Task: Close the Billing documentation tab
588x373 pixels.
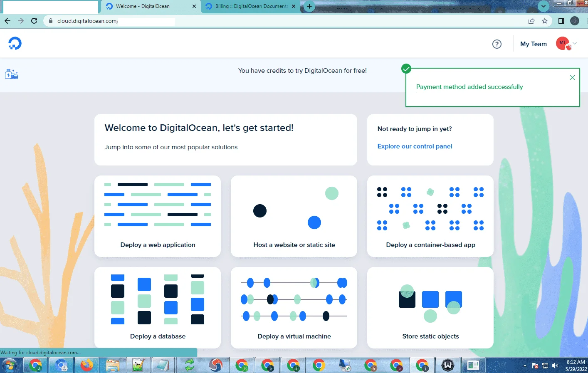Action: (294, 6)
